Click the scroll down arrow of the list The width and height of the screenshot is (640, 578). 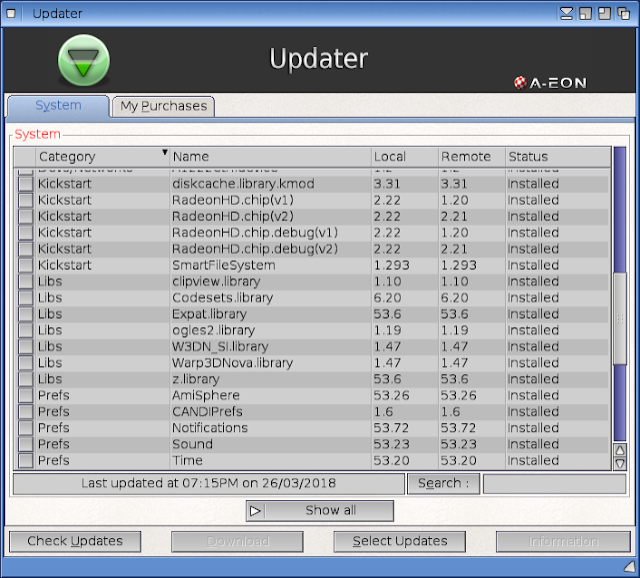pos(620,463)
